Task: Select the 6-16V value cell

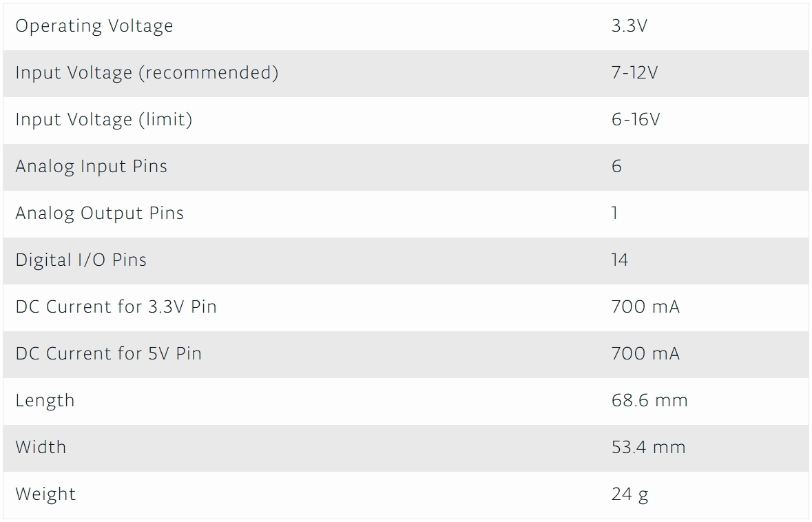Action: click(x=635, y=120)
